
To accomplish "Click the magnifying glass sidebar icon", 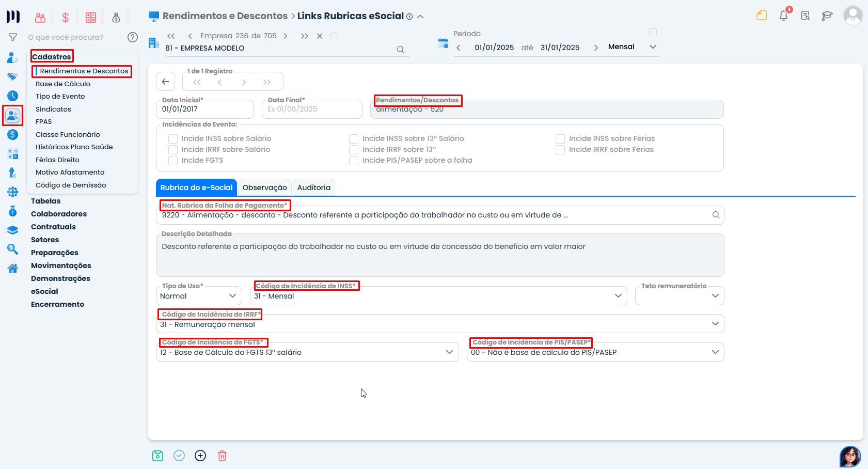I will click(13, 249).
